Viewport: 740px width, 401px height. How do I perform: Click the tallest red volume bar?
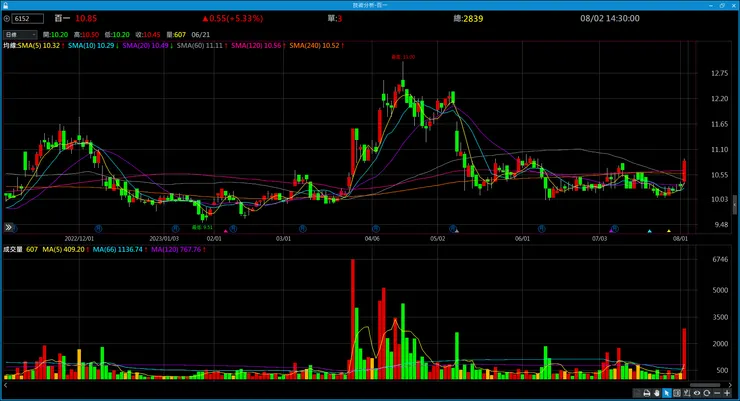(x=353, y=319)
